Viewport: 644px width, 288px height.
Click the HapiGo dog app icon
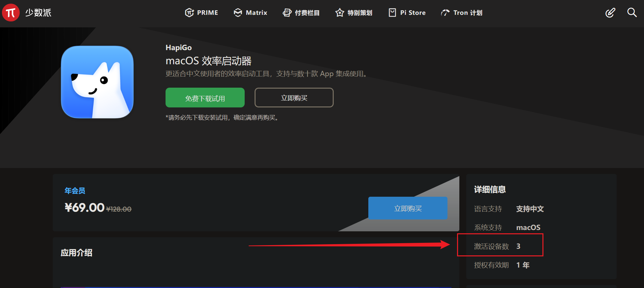97,82
